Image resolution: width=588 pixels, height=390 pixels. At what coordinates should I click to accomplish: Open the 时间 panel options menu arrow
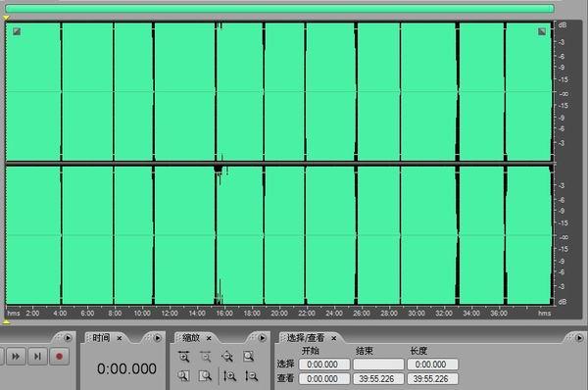click(158, 338)
